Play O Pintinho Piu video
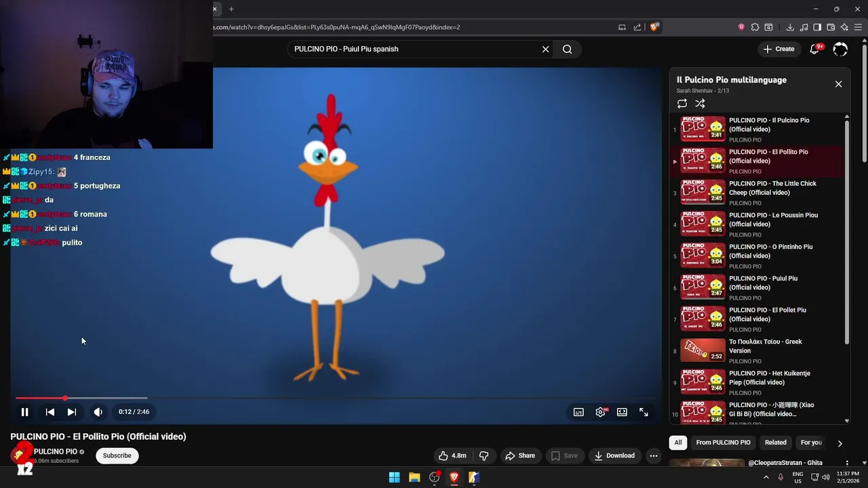 point(756,256)
